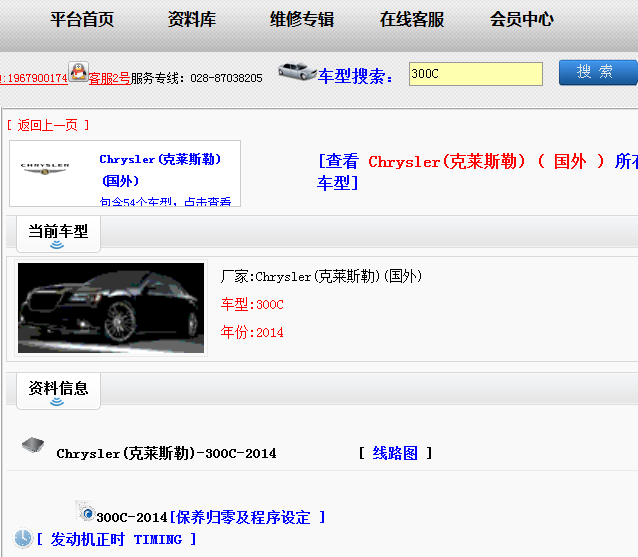Image resolution: width=638 pixels, height=557 pixels.
Task: Click the Chrysler wings logo
Action: click(x=45, y=168)
